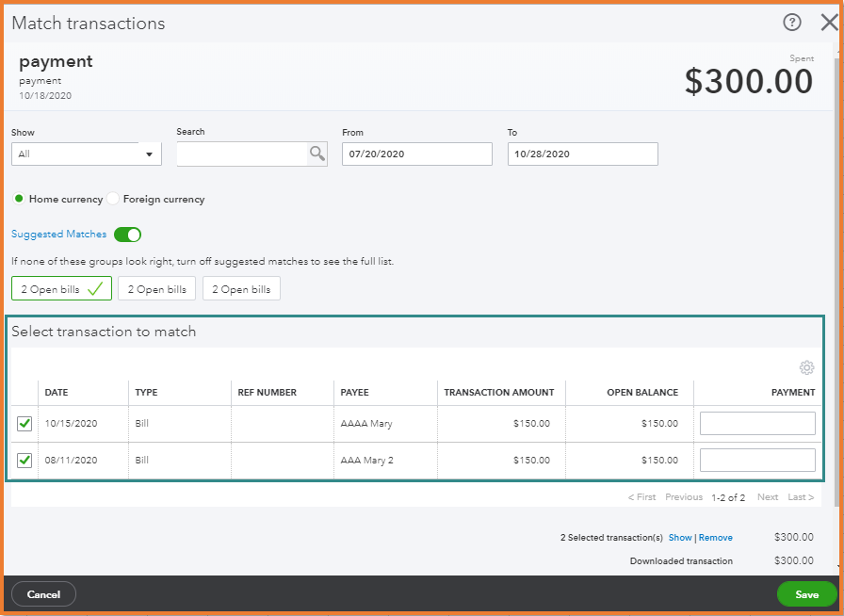Click Save to match the transactions
This screenshot has height=616, width=844.
pos(806,594)
